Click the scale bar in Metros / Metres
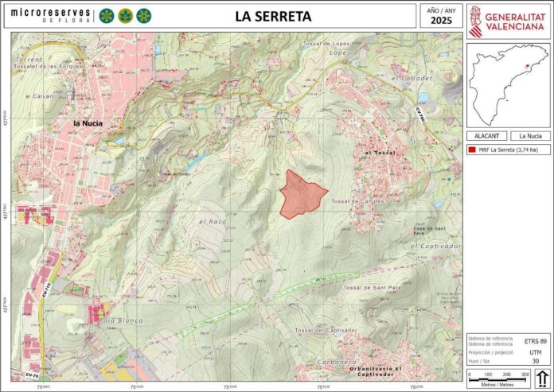The height and width of the screenshot is (392, 554). (497, 380)
